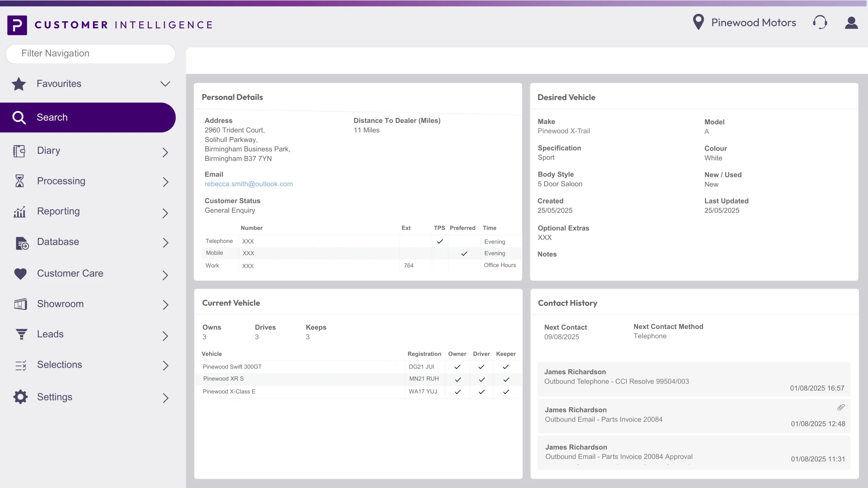868x488 pixels.
Task: Click the Leads funnel icon
Action: [21, 334]
